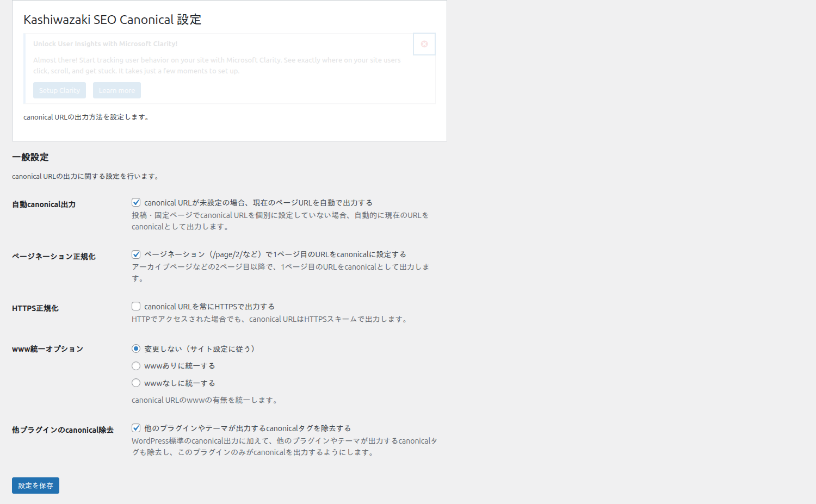
Task: Click the www統一オプション field label
Action: click(x=47, y=349)
